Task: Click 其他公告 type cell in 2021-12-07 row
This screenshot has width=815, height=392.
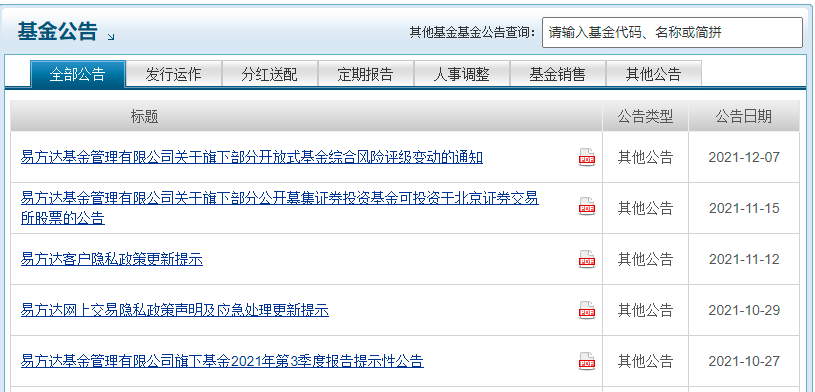Action: click(x=645, y=157)
